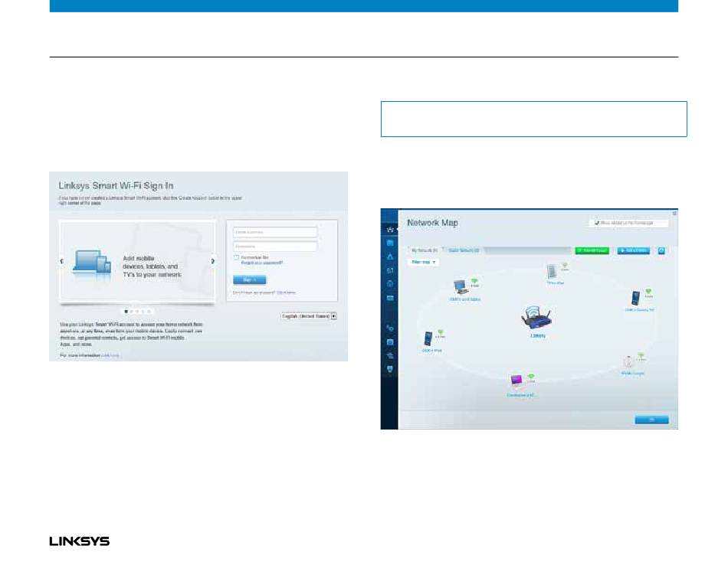Select the smartphone device left of the router
This screenshot has width=728, height=562.
[428, 338]
